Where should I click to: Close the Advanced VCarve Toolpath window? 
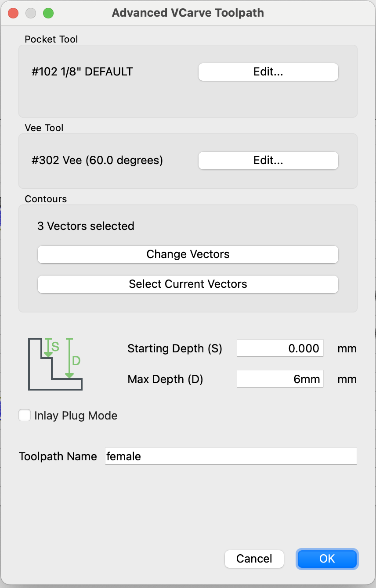[x=13, y=13]
